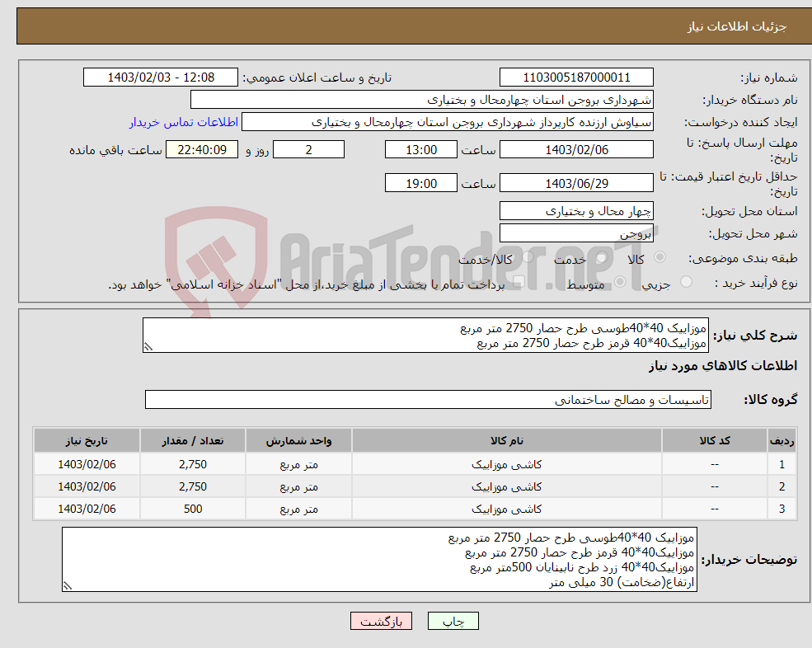Click the validity time 19:00 field

(421, 183)
